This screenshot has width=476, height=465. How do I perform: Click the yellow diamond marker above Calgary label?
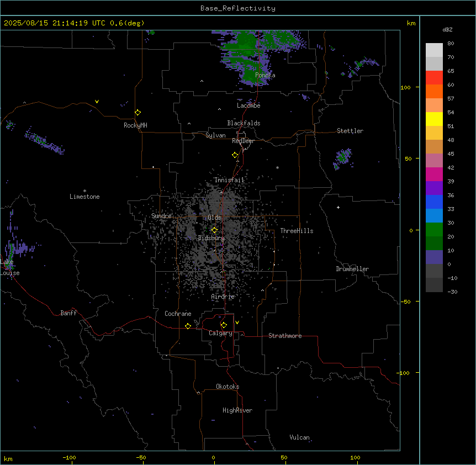[224, 325]
